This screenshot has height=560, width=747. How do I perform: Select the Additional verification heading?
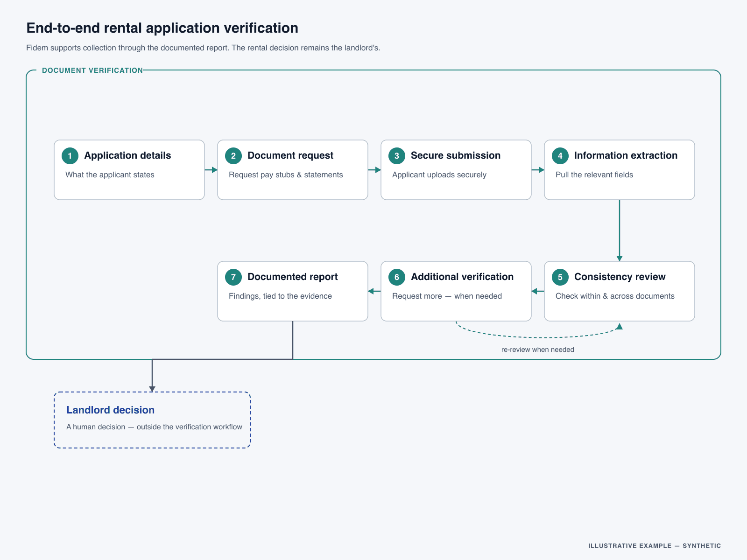tap(462, 277)
